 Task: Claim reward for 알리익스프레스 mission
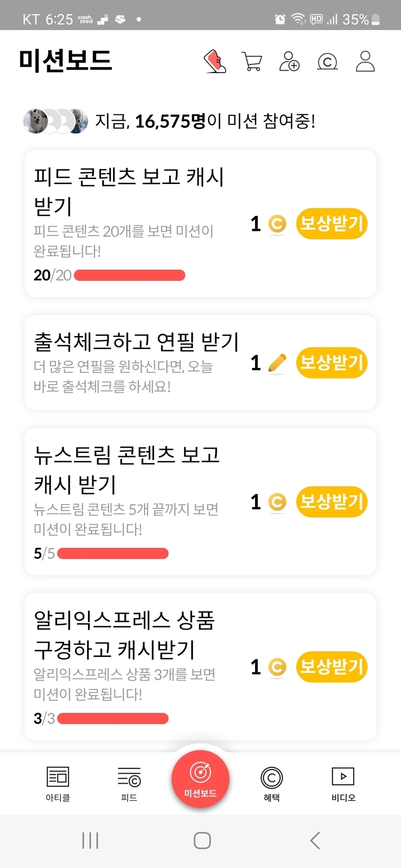pyautogui.click(x=331, y=667)
